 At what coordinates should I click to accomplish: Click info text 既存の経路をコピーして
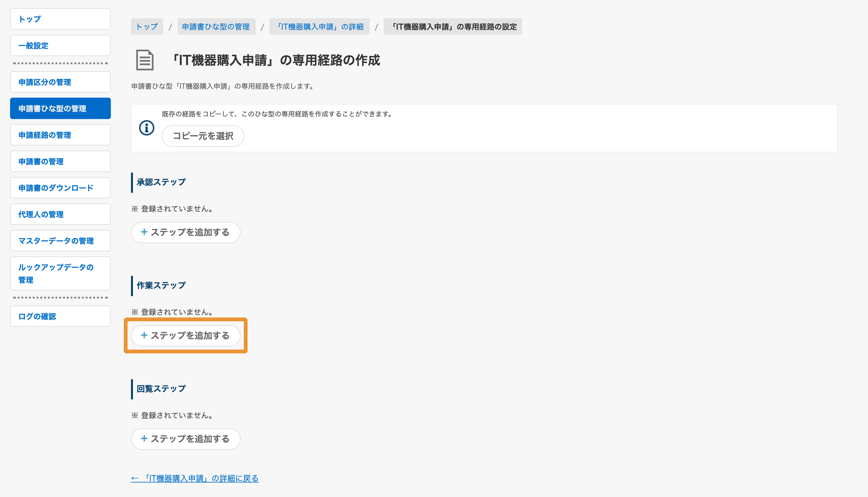pyautogui.click(x=277, y=114)
